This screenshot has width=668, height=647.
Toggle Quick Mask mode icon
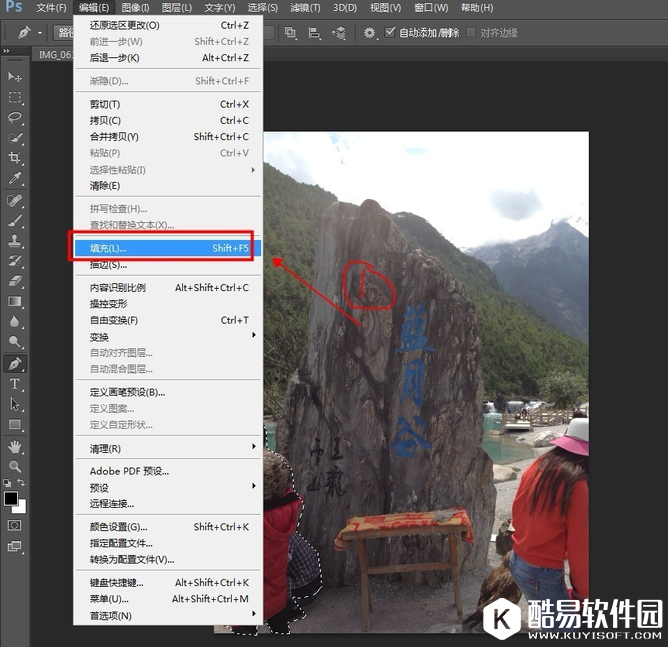[15, 524]
